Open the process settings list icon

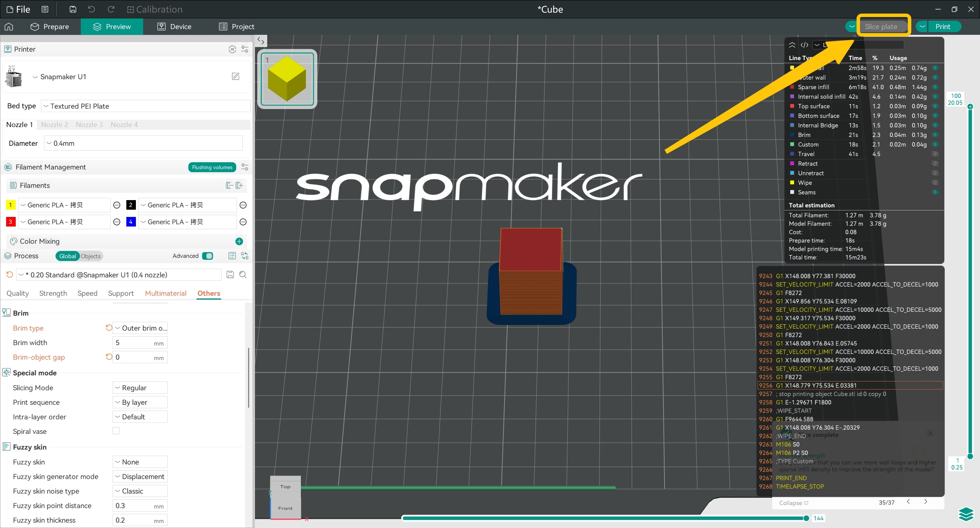[232, 256]
